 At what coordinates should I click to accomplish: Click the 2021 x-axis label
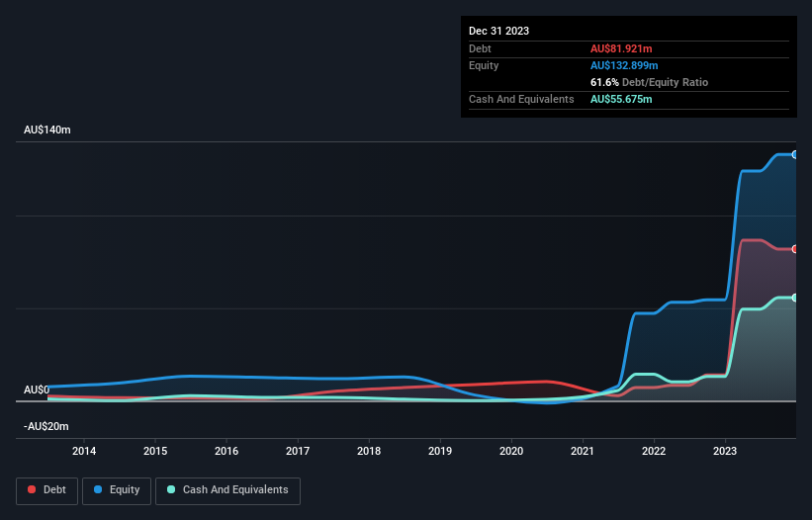(x=583, y=451)
